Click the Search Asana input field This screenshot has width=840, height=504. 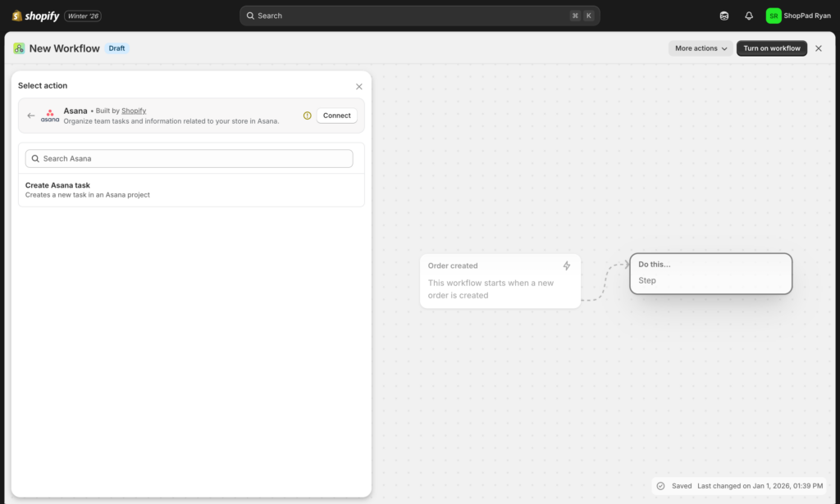pyautogui.click(x=189, y=157)
